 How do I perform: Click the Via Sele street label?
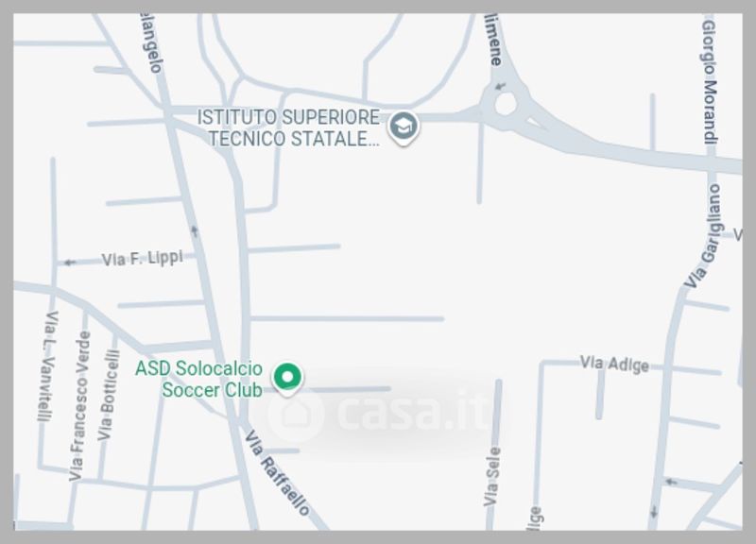coord(491,477)
